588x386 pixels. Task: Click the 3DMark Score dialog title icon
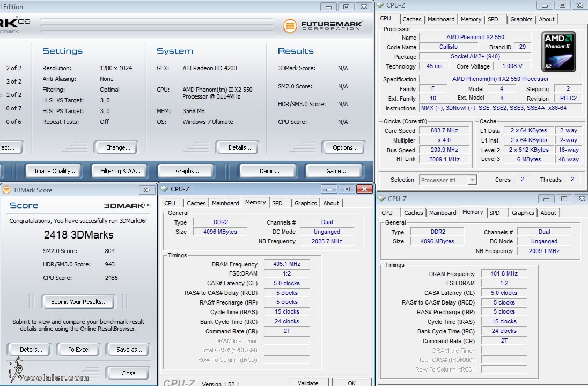(6, 190)
